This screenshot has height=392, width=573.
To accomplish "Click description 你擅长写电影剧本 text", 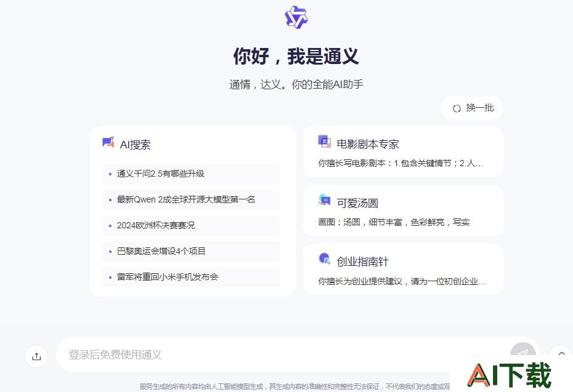I will point(400,163).
